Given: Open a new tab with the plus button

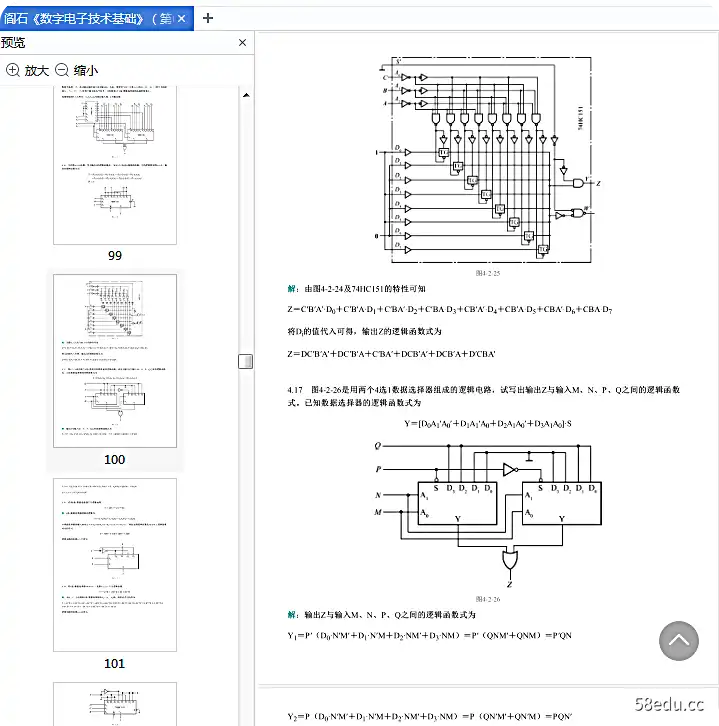Looking at the screenshot, I should point(208,18).
